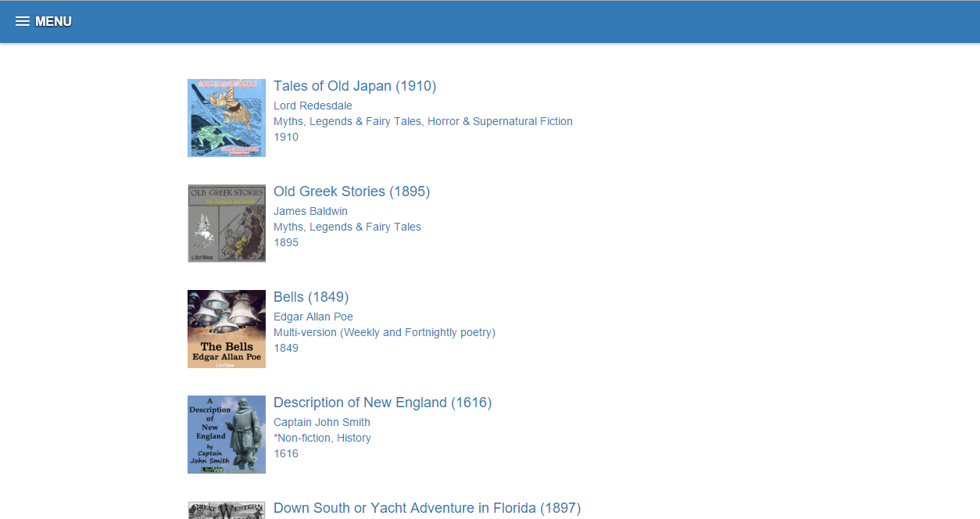Click the Description of New England cover
The image size is (980, 519).
(x=226, y=435)
